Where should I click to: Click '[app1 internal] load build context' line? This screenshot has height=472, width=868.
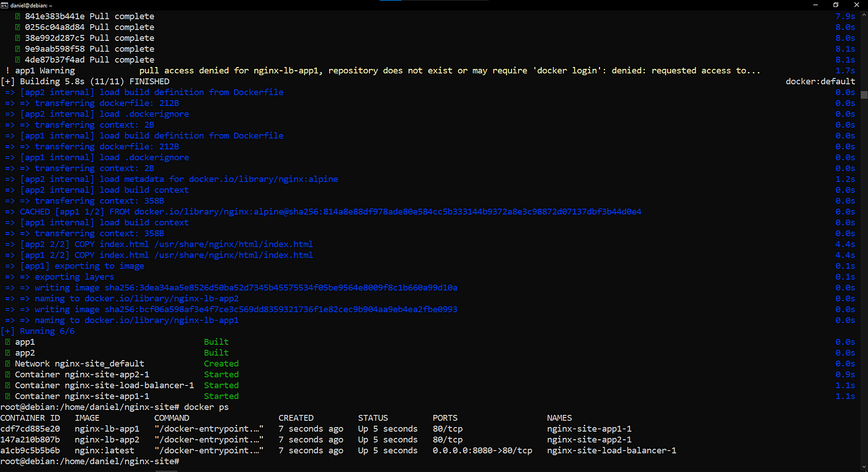pyautogui.click(x=97, y=223)
